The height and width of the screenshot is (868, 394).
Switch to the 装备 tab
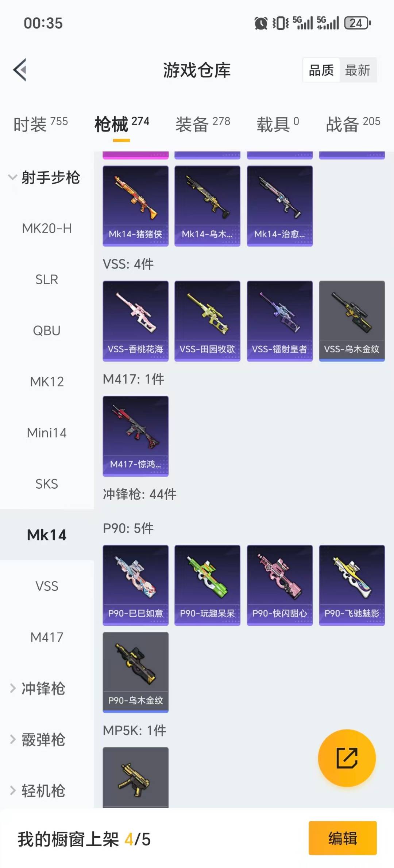203,124
